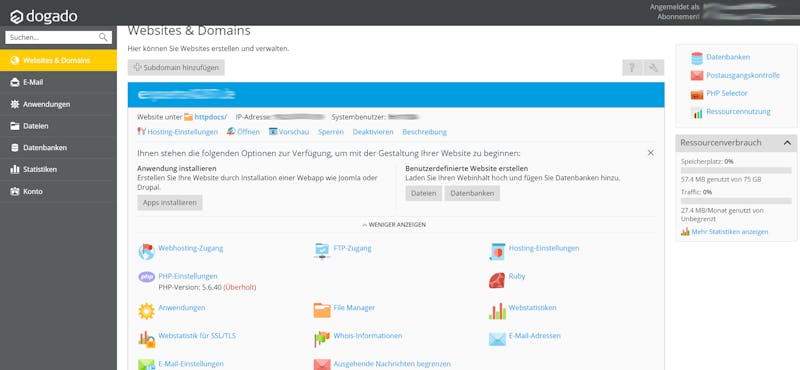
Task: Collapse the Ressourcenverbrauch panel
Action: [x=787, y=143]
